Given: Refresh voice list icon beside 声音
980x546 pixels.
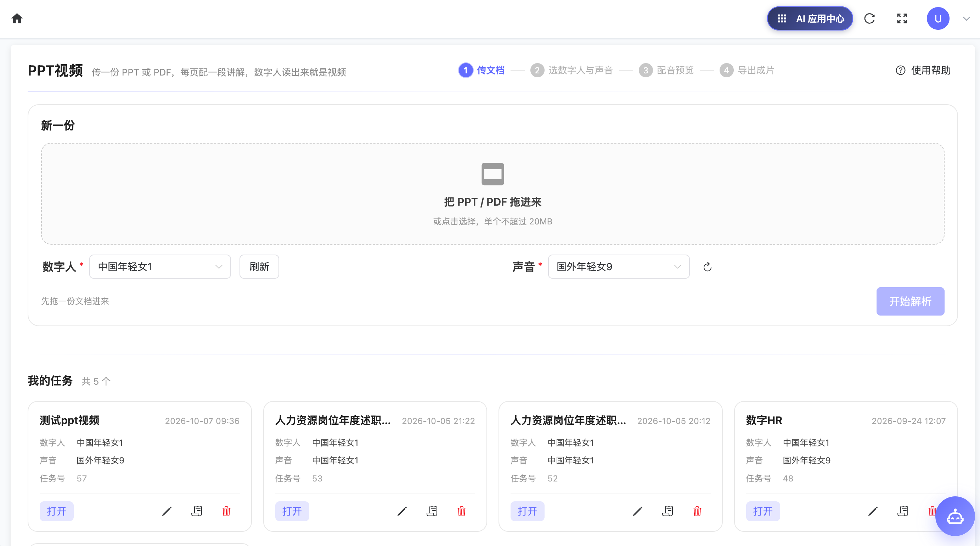Looking at the screenshot, I should click(707, 267).
